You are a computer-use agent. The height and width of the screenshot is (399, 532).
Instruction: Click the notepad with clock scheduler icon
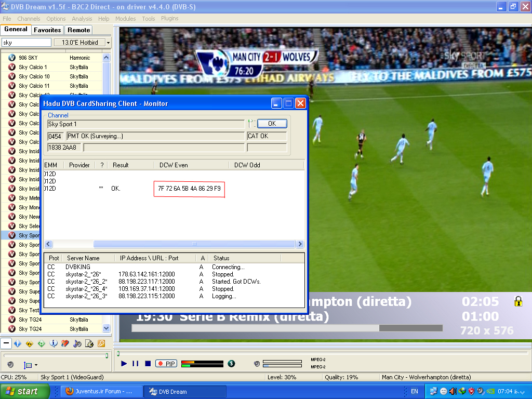point(89,344)
